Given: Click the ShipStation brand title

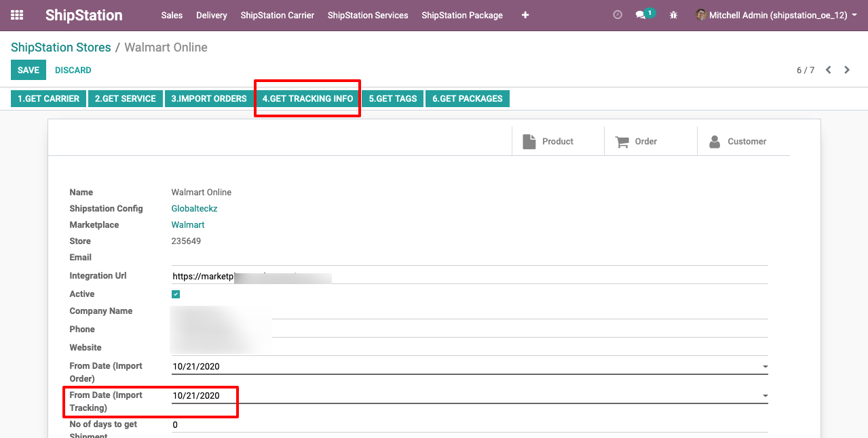Looking at the screenshot, I should click(x=84, y=15).
